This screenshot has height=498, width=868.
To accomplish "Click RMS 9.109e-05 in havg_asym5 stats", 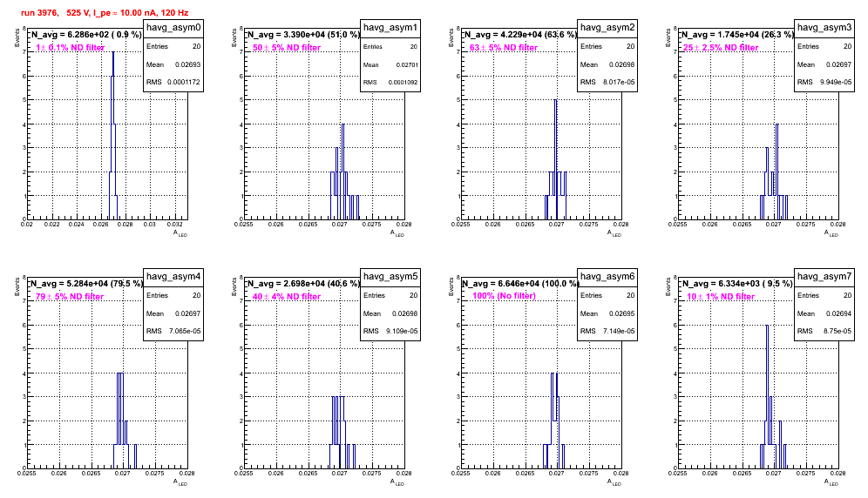I will (x=390, y=331).
